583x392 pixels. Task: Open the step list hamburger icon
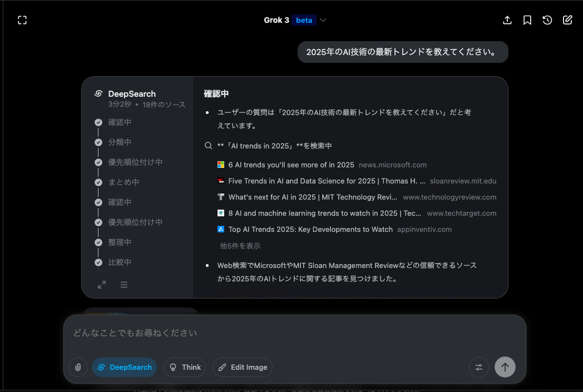124,285
